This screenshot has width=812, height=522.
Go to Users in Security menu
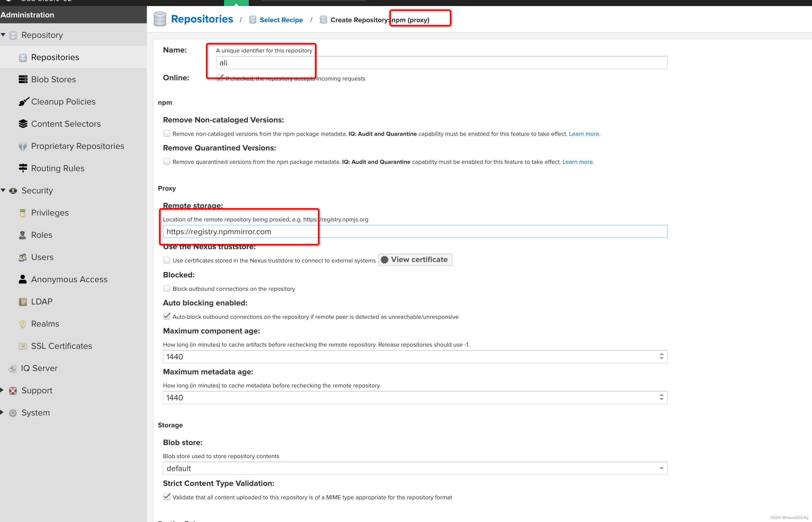[42, 257]
